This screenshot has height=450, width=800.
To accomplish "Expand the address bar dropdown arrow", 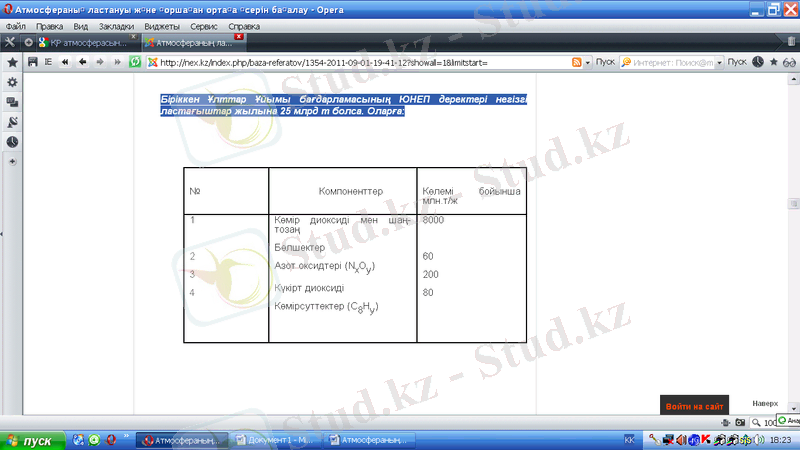I will tap(588, 63).
